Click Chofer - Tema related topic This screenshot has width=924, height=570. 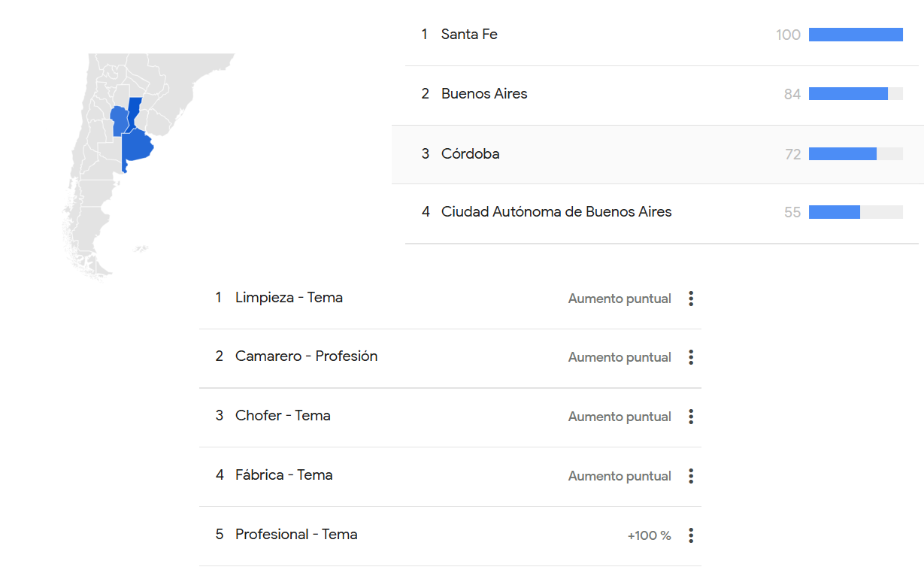(x=283, y=416)
